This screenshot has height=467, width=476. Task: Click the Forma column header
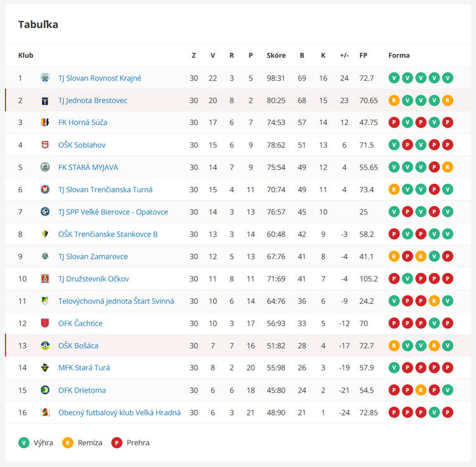point(399,55)
